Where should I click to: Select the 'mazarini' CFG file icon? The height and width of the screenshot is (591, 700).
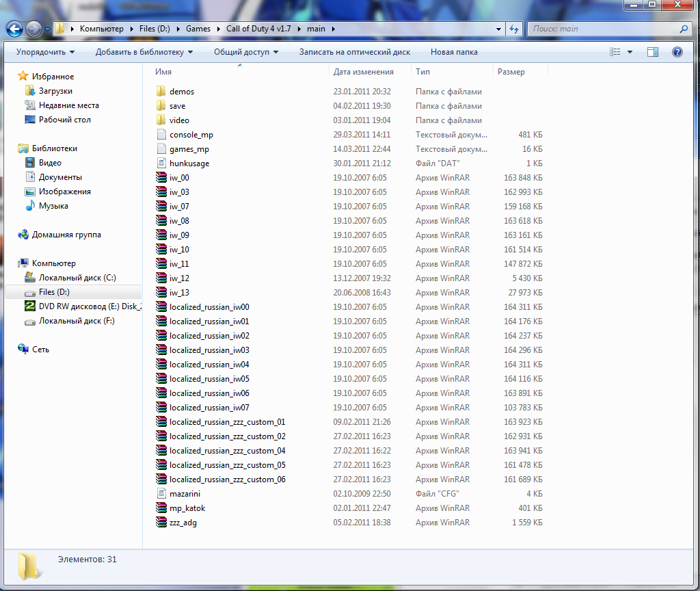161,493
